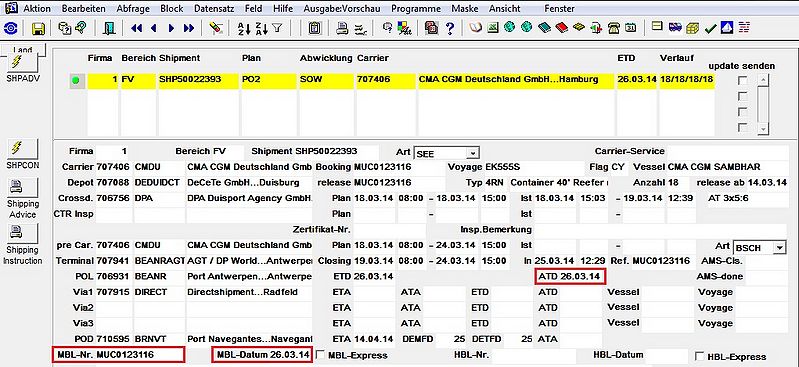The width and height of the screenshot is (799, 367).
Task: Click the blue ship/sail icon
Action: (x=728, y=27)
